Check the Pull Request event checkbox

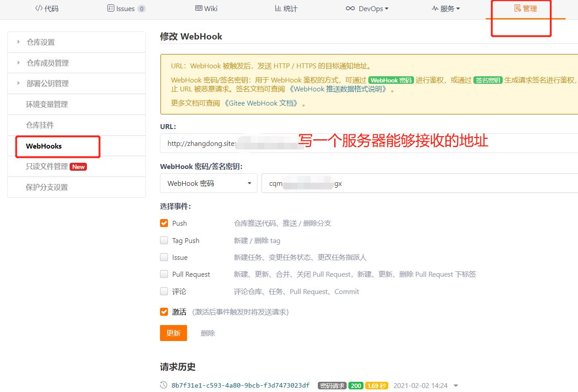coord(164,274)
